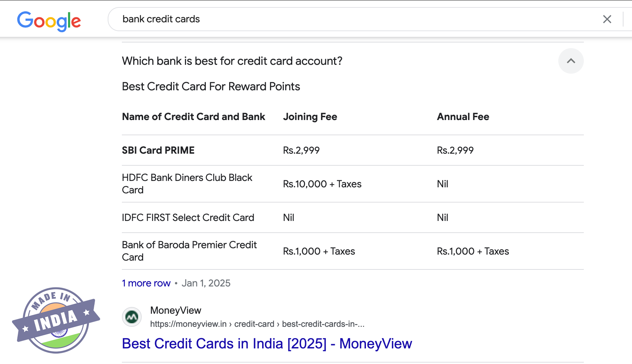
Task: Click the MoneyView favicon
Action: coord(132,317)
